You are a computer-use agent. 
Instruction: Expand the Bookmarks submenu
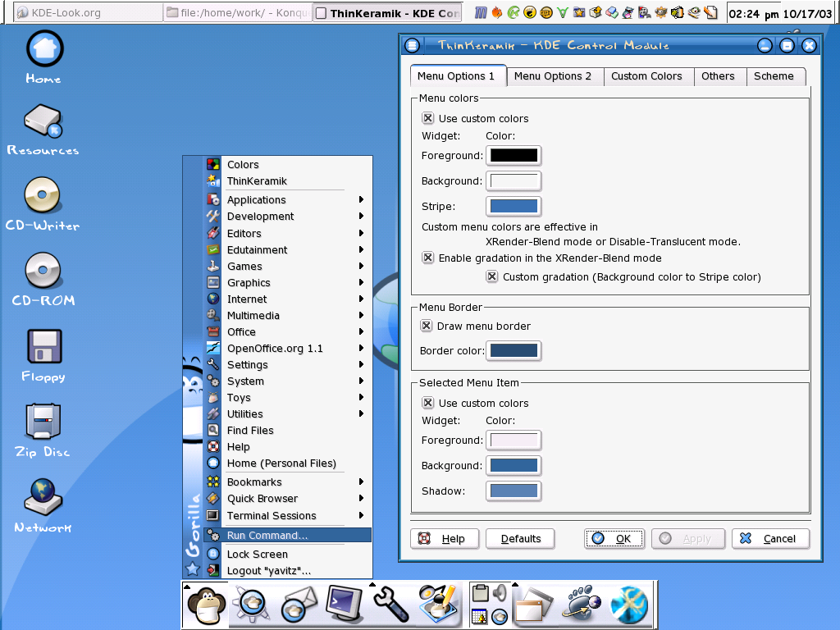[288, 482]
